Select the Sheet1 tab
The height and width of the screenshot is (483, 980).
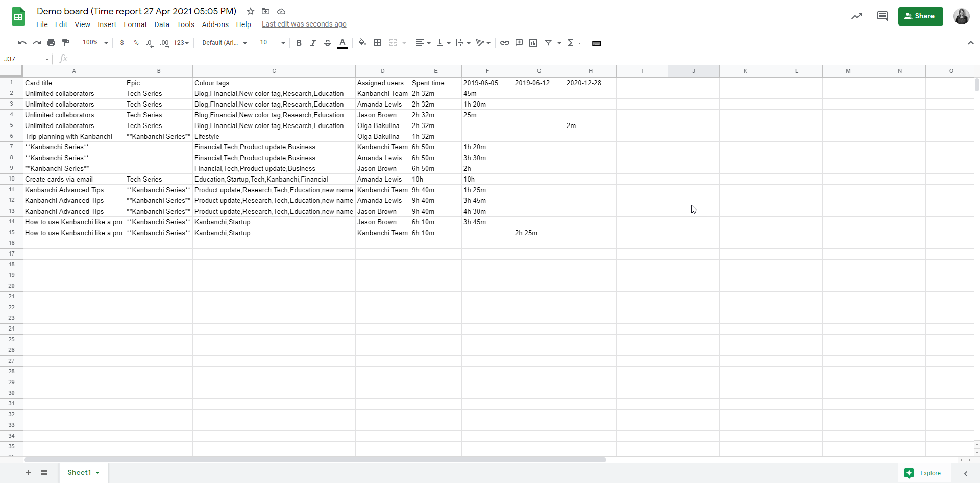click(x=83, y=473)
